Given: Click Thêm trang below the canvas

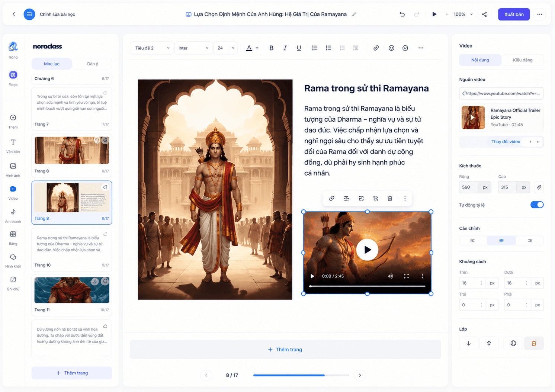Looking at the screenshot, I should 285,350.
